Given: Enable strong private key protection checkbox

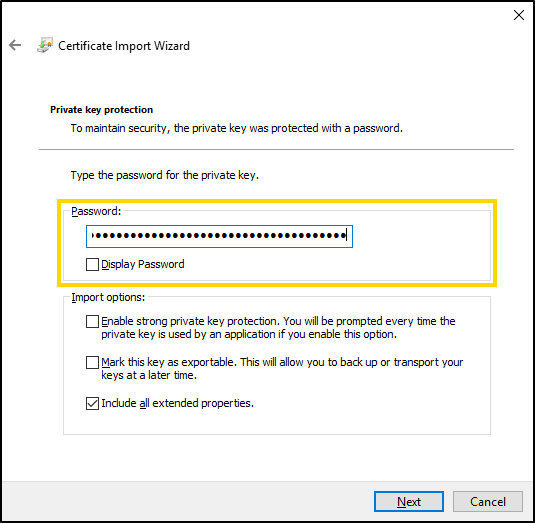Looking at the screenshot, I should 92,321.
